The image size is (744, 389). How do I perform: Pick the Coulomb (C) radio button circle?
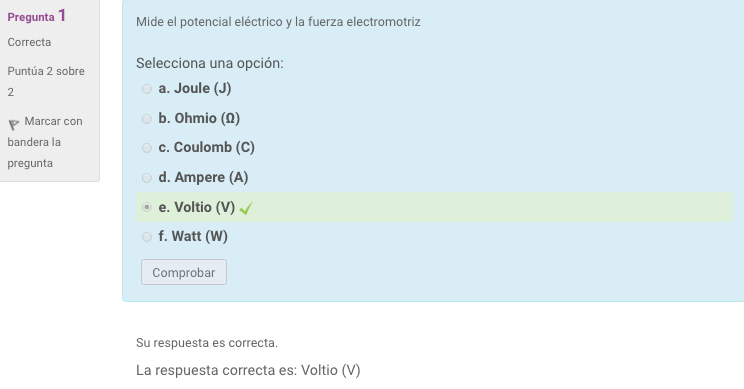(x=147, y=148)
